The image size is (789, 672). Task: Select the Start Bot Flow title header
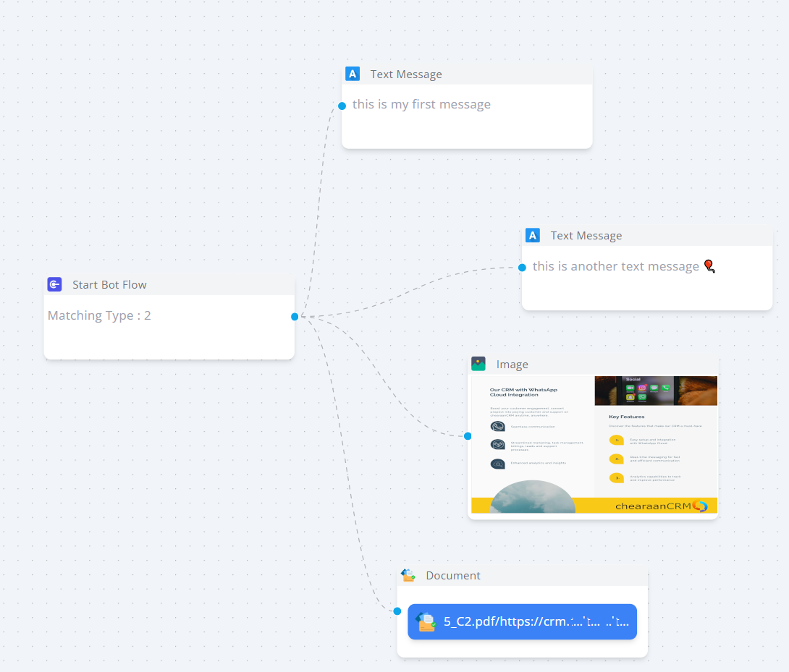click(x=109, y=284)
